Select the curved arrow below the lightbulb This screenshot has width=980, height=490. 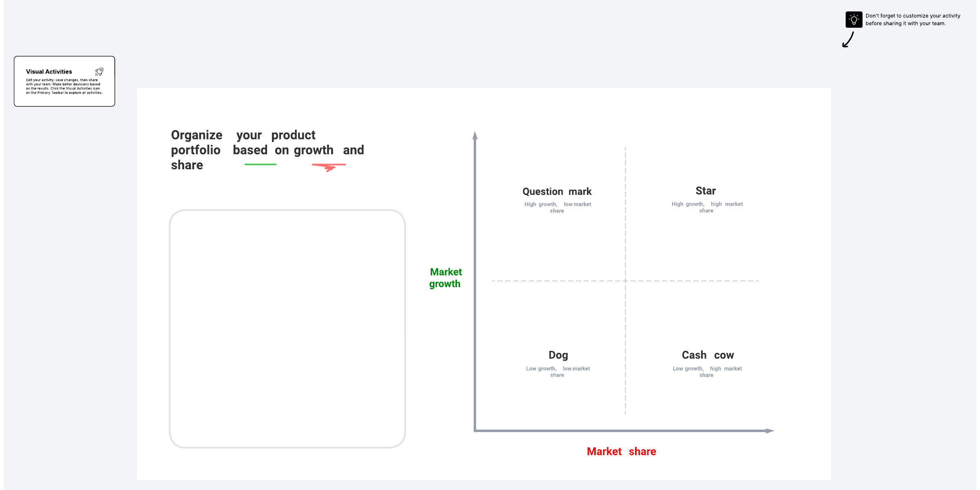click(x=848, y=40)
